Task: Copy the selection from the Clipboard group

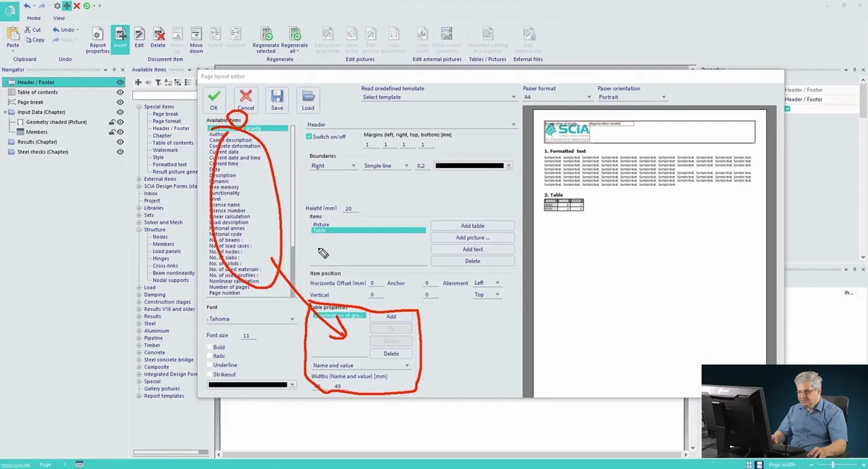Action: 34,40
